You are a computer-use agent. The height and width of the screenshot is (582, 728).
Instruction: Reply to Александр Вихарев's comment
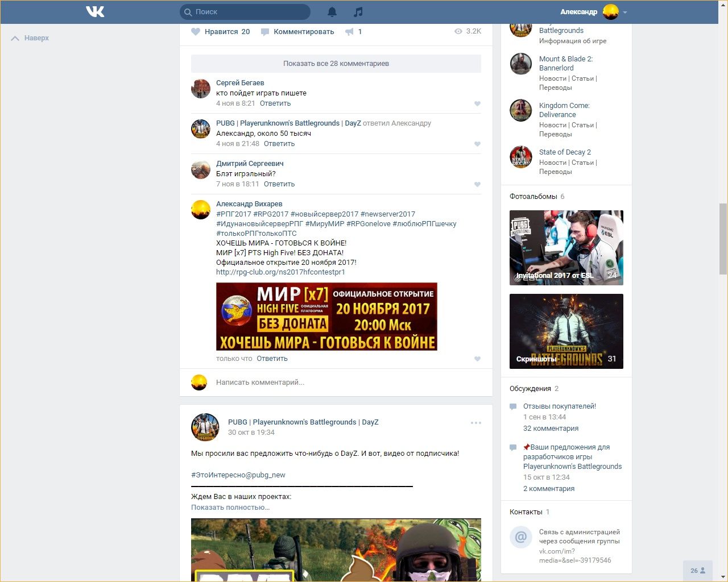(x=272, y=359)
